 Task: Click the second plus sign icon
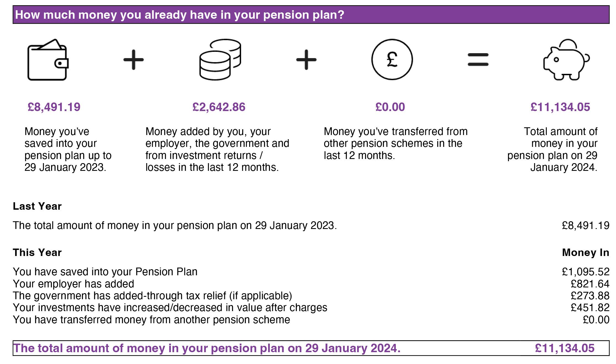[306, 60]
